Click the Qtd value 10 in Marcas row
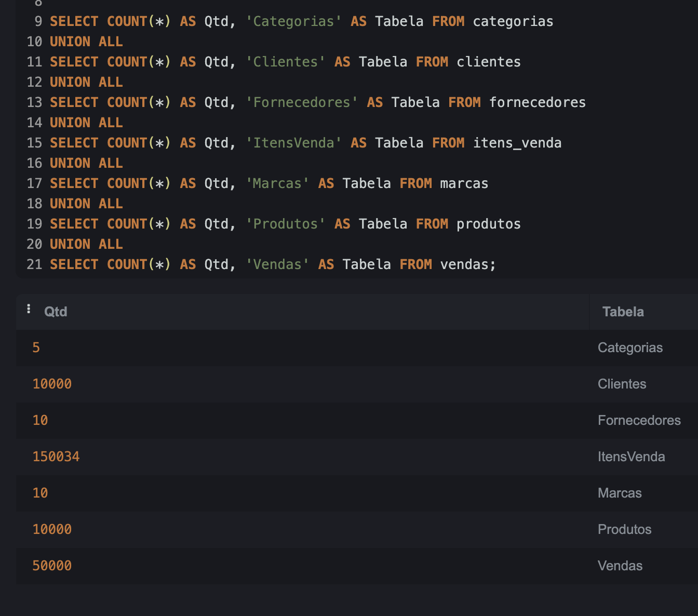Image resolution: width=698 pixels, height=616 pixels. tap(40, 493)
